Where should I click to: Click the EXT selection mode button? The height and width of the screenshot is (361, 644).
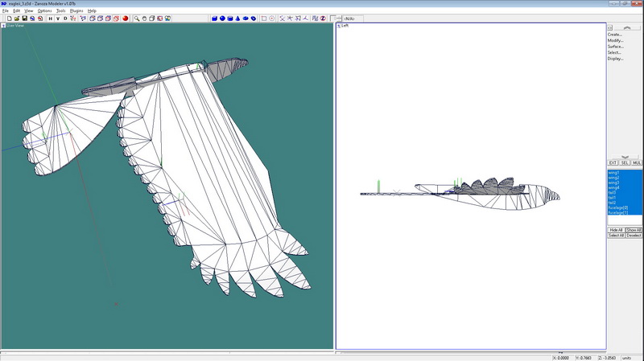[x=613, y=162]
